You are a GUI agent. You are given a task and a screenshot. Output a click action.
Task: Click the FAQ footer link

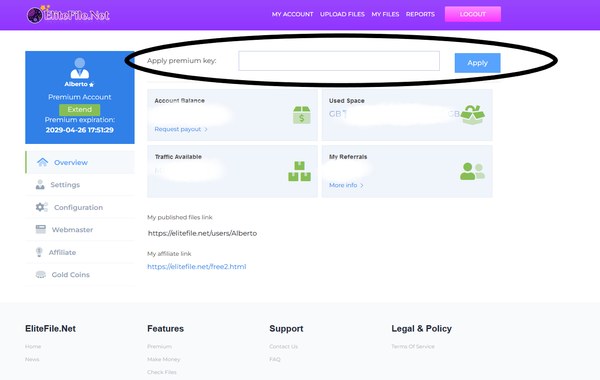(275, 359)
